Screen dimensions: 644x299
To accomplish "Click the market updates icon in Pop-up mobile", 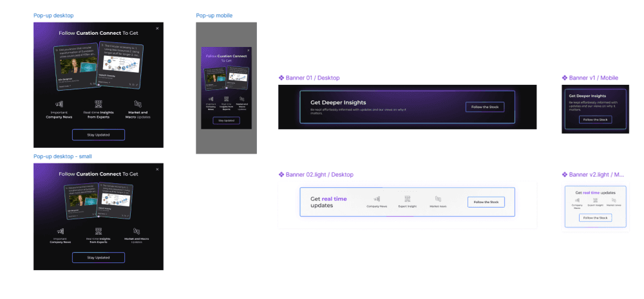I will pyautogui.click(x=241, y=99).
